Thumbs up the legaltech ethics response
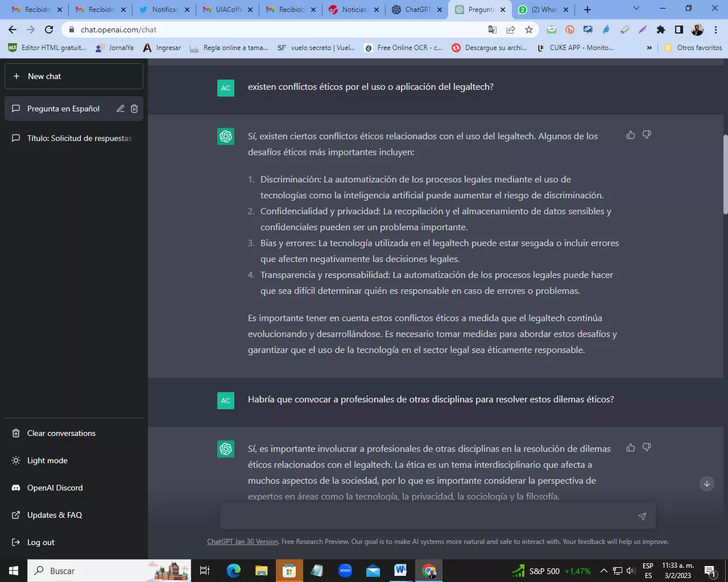 coord(630,135)
